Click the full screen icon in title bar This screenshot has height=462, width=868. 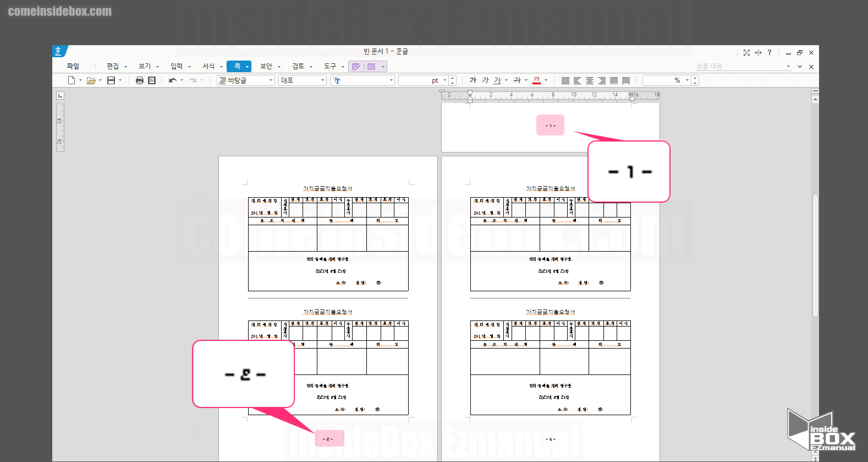(x=746, y=52)
